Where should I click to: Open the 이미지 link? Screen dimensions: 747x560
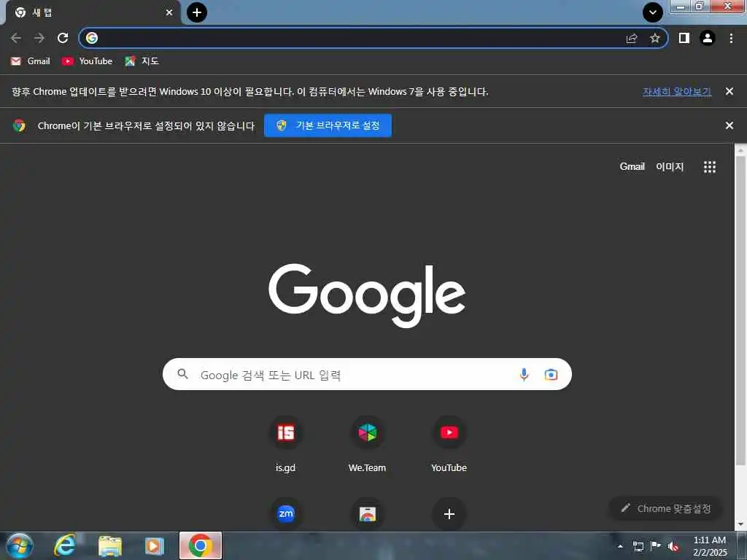[670, 166]
